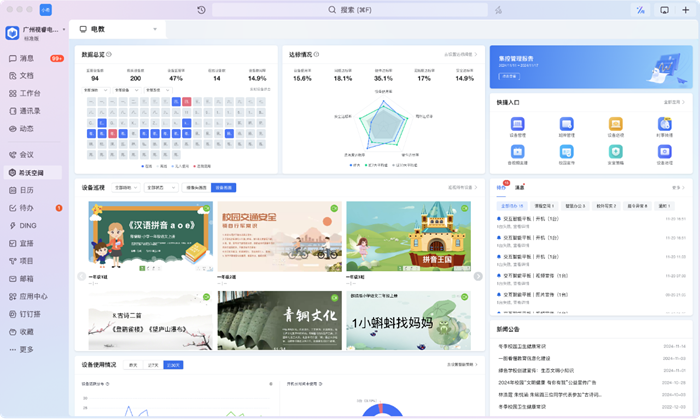This screenshot has height=420, width=700.
Task: Click the plus icon at top right
Action: 685,10
